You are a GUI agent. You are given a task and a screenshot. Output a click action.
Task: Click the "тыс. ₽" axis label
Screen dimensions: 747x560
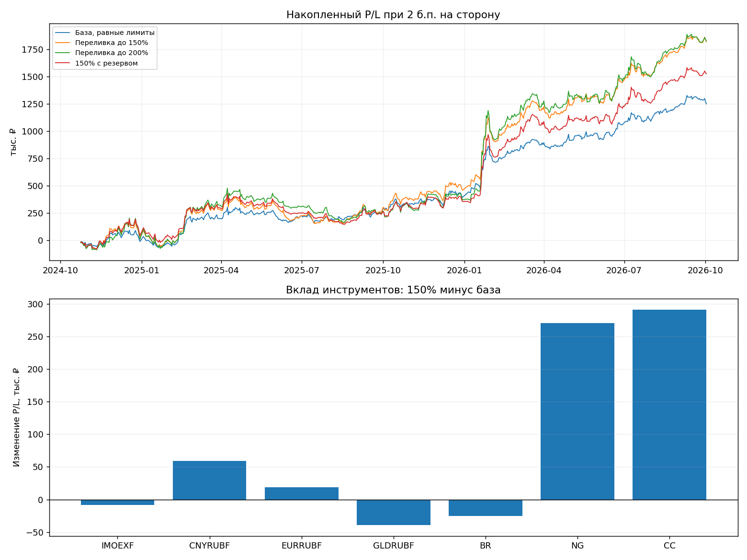tap(13, 142)
